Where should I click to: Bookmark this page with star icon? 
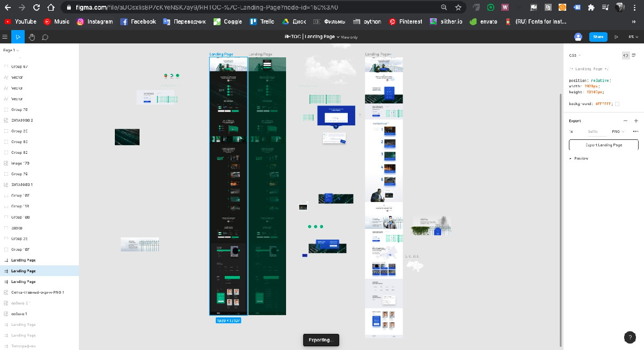click(458, 8)
